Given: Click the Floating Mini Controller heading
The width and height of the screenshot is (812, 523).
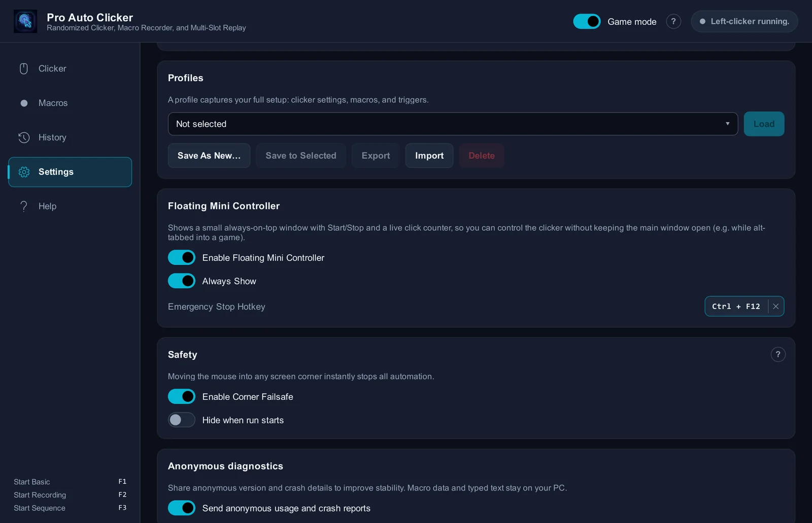Looking at the screenshot, I should [224, 206].
